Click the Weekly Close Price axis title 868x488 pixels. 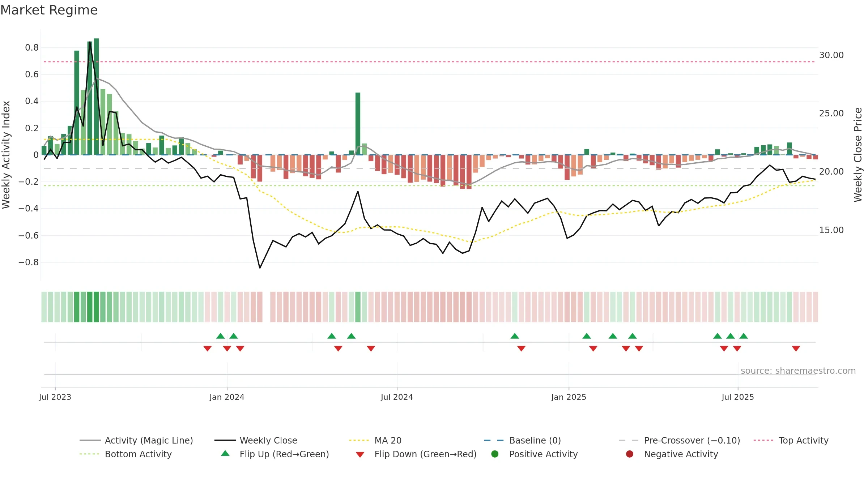click(858, 155)
